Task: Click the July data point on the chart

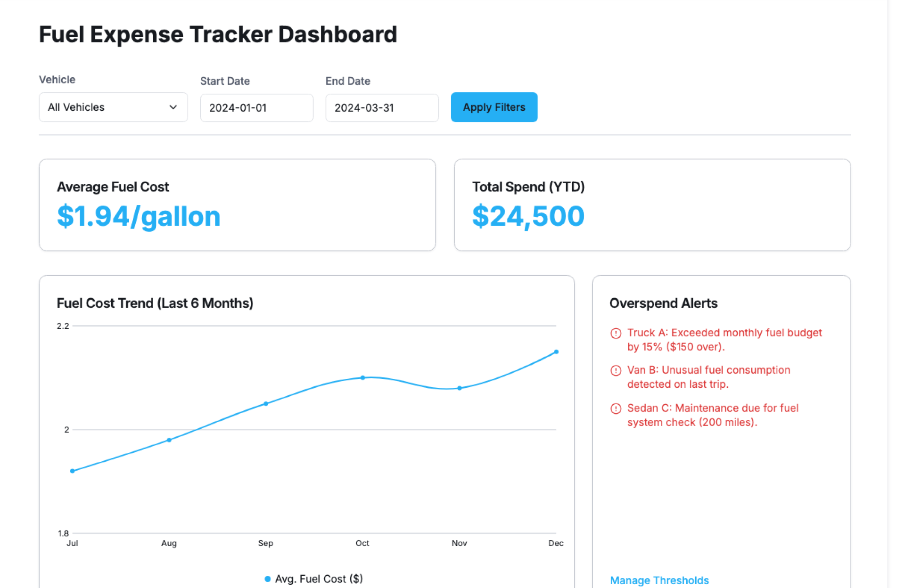Action: click(73, 471)
